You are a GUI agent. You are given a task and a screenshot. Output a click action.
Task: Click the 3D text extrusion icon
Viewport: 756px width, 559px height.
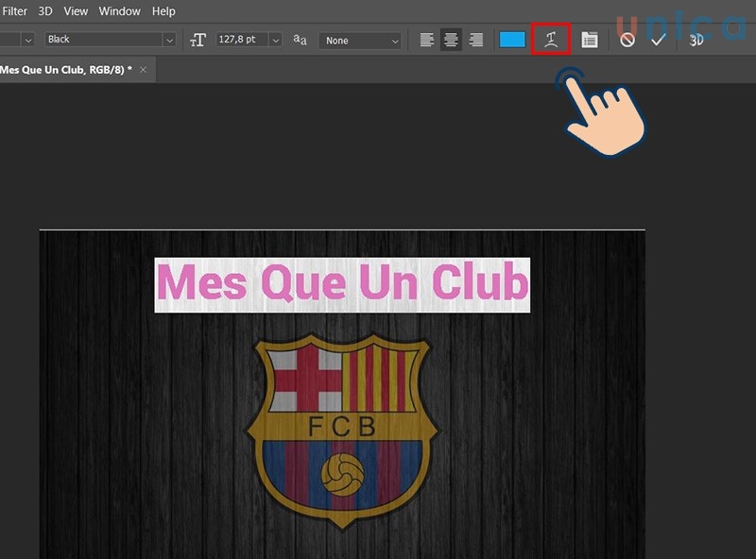point(697,41)
